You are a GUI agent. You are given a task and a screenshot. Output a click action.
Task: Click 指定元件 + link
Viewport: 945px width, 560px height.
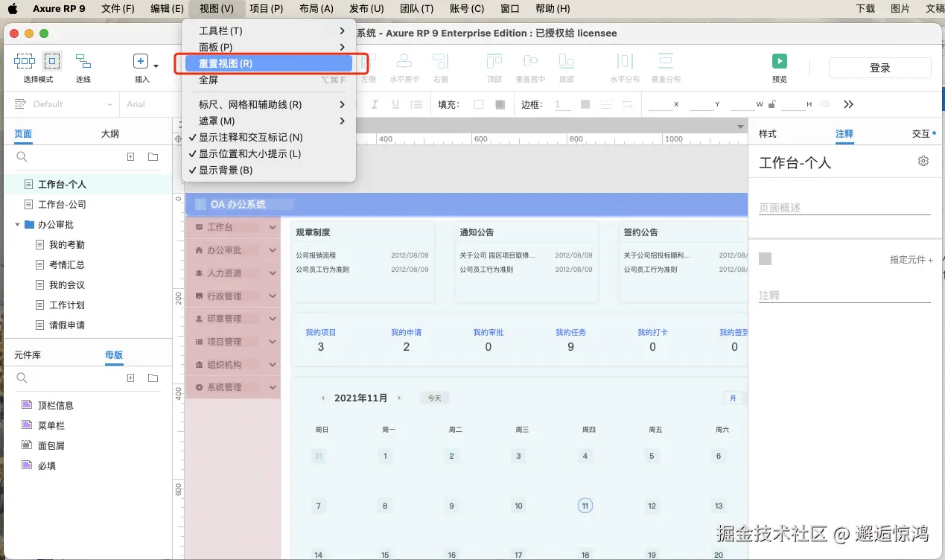[911, 260]
